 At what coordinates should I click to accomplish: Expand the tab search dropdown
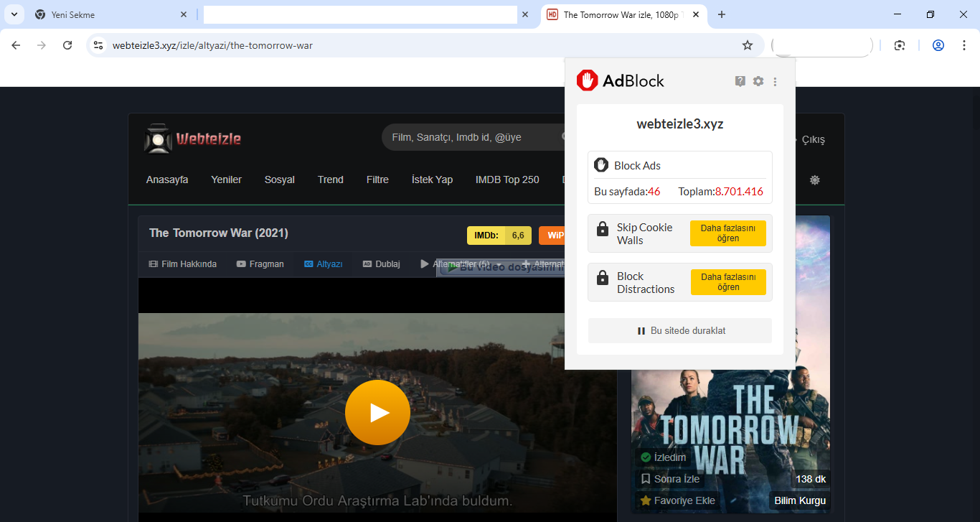(14, 14)
